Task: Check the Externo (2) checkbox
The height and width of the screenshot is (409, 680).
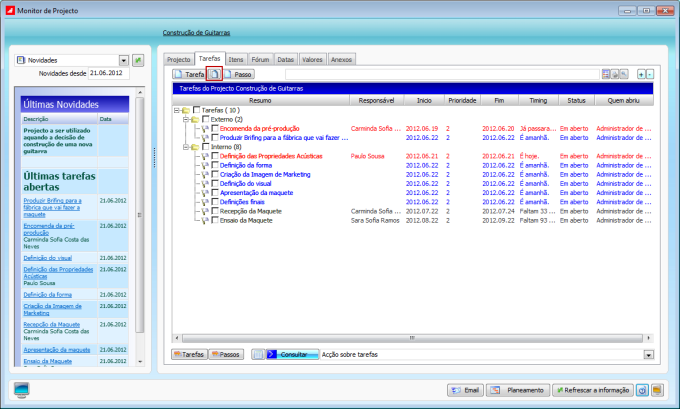Action: 206,119
